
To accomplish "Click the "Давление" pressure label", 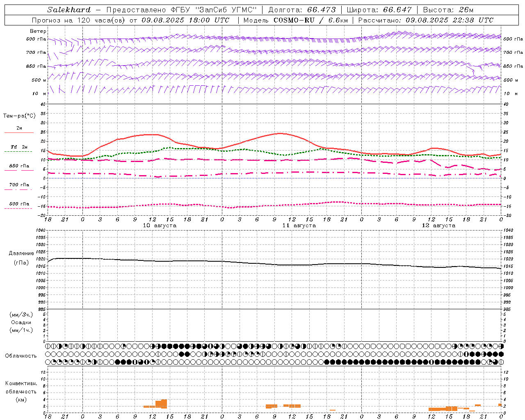I will point(21,253).
